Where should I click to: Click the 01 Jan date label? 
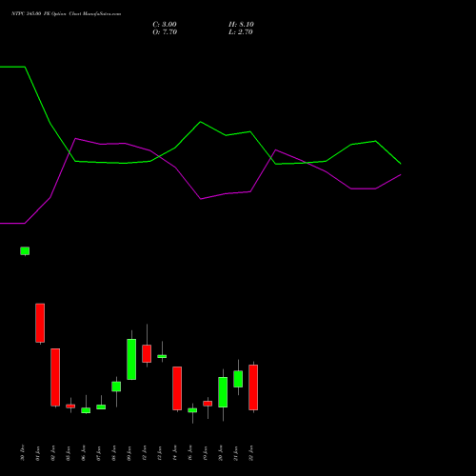38,453
